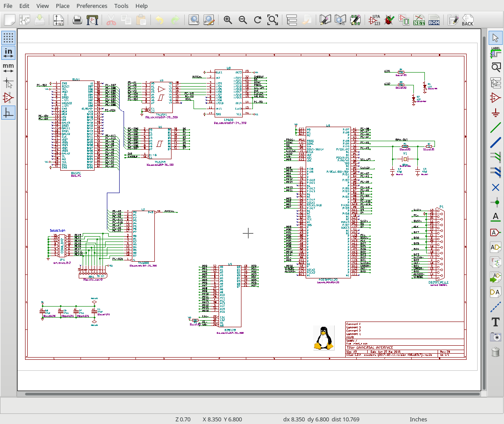Click the Print schematic icon
Screen dimensions: 504x424
click(77, 20)
